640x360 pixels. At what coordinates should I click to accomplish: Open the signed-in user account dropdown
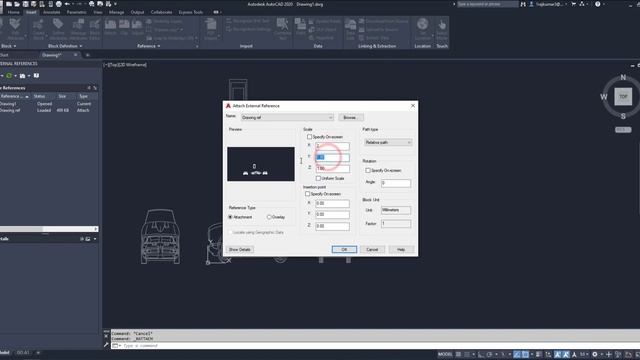[x=549, y=4]
